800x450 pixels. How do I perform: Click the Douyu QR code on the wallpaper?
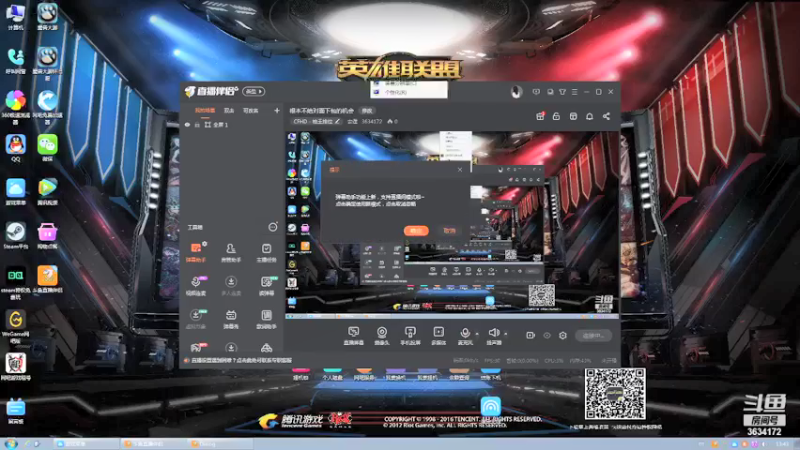point(615,393)
